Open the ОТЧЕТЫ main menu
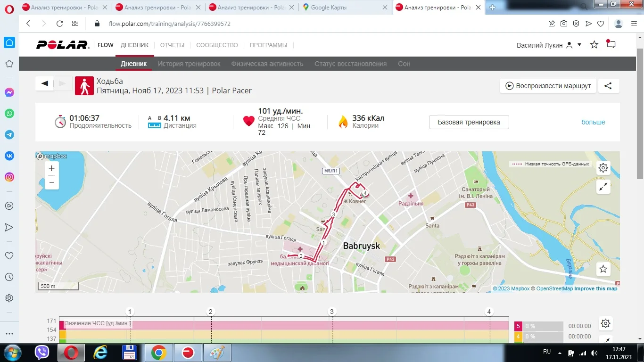 point(172,45)
